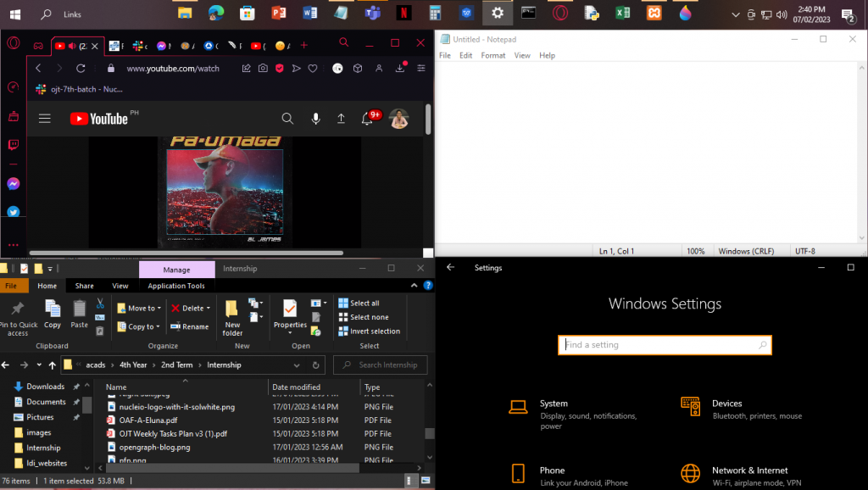
Task: Click Invert selection in Explorer
Action: point(370,331)
